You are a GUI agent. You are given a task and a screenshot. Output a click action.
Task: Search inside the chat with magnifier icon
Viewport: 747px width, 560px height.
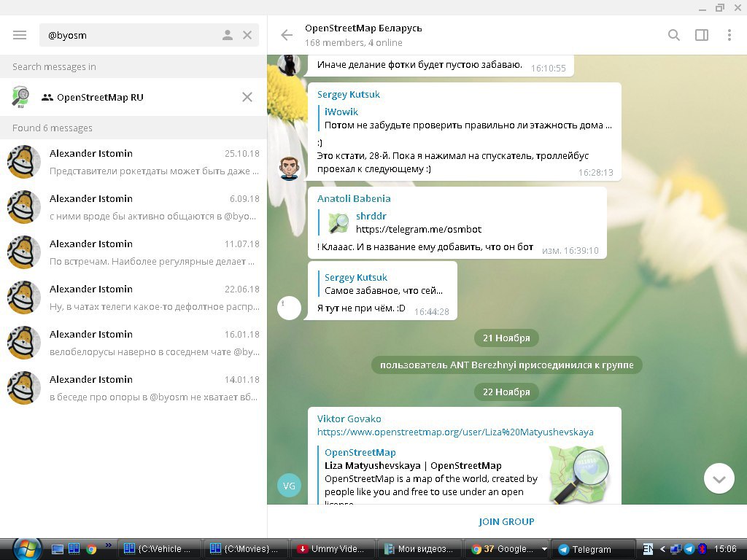coord(673,35)
